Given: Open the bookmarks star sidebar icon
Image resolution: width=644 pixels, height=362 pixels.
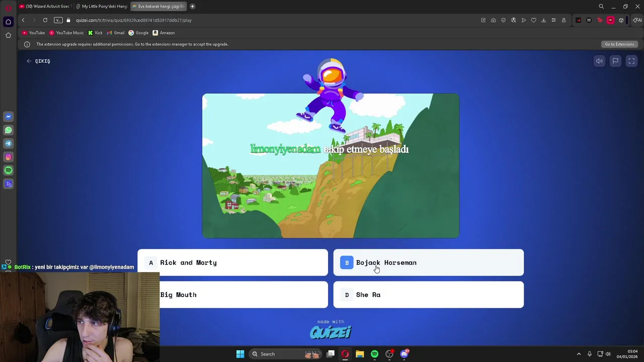Looking at the screenshot, I should [x=8, y=35].
